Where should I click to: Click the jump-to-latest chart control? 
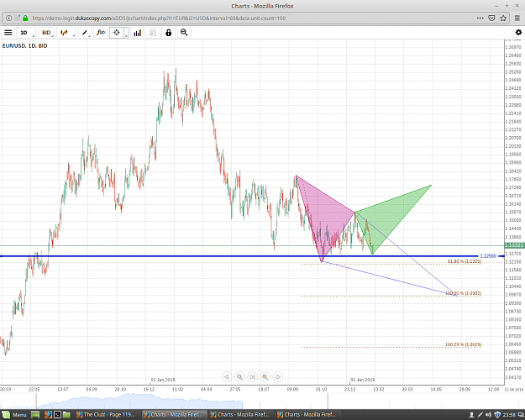[252, 377]
